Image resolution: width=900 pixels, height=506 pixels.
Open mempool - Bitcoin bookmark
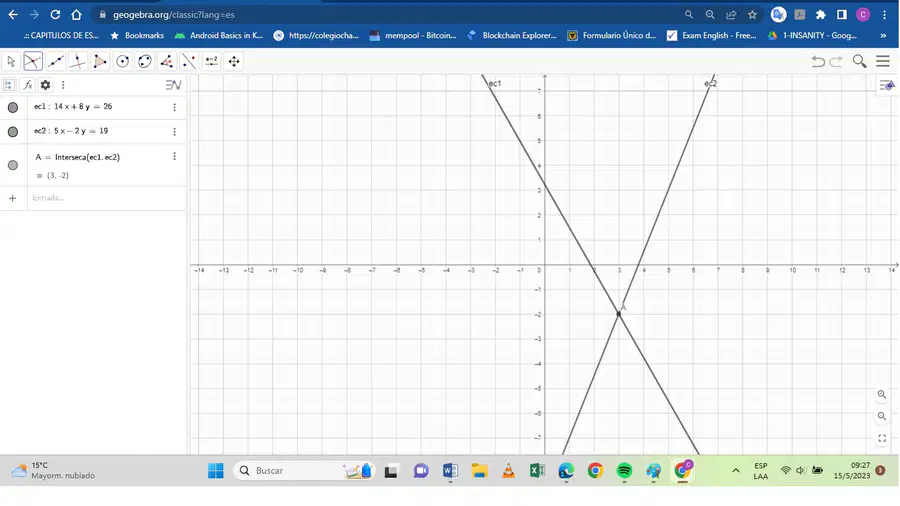tap(413, 36)
